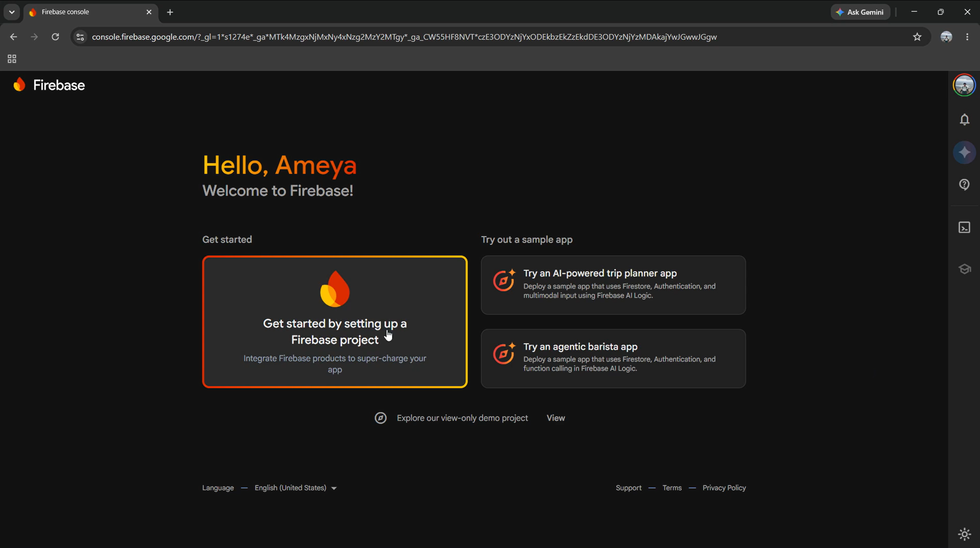
Task: Click View for the demo project
Action: [x=556, y=418]
